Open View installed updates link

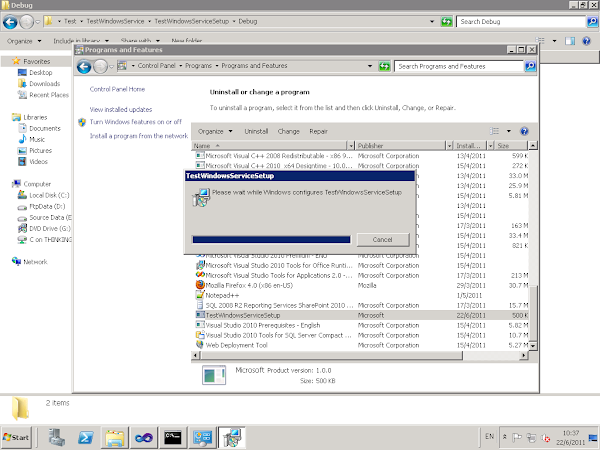[x=121, y=109]
